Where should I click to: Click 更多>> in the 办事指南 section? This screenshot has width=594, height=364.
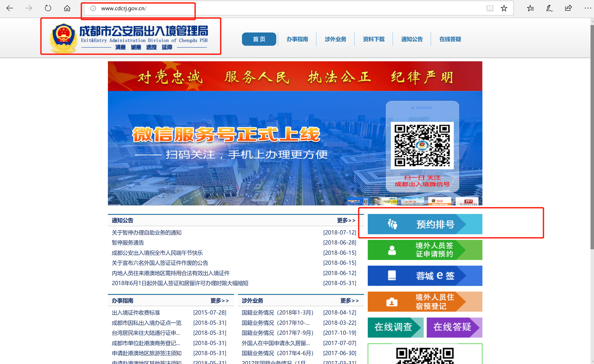219,301
